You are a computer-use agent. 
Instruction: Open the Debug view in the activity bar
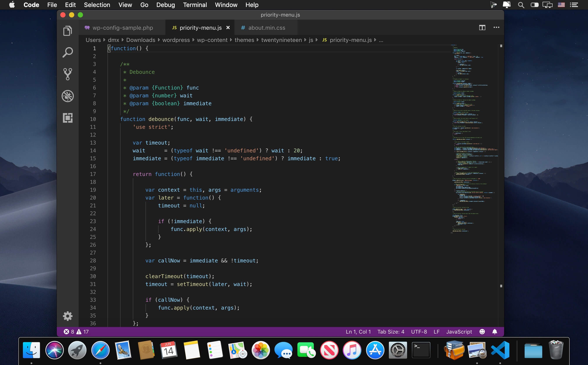pos(68,96)
